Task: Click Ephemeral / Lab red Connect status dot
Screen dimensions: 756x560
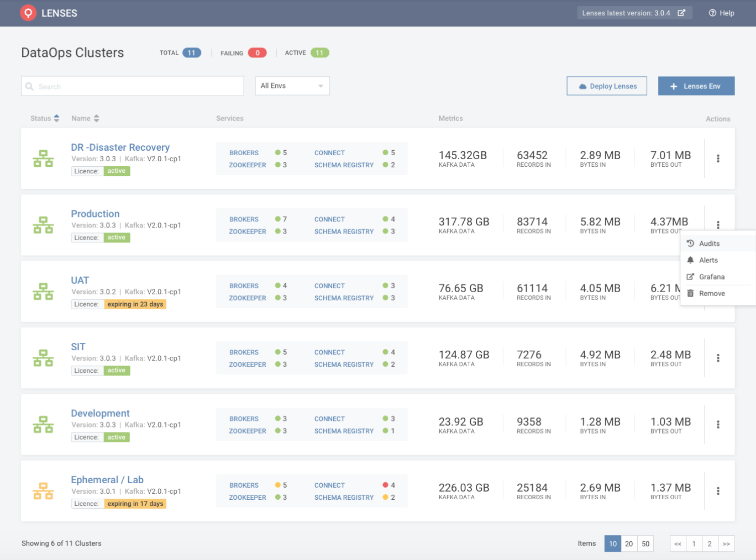Action: [x=385, y=485]
